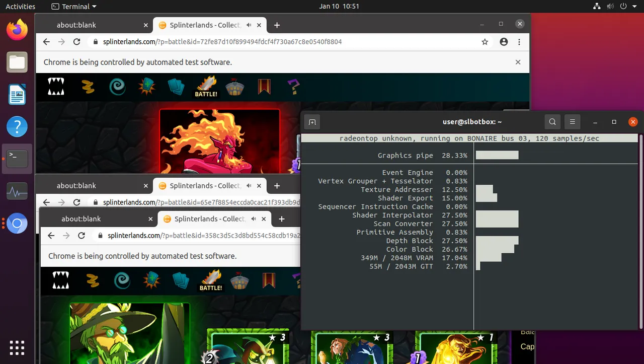Open terminal hamburger menu
The width and height of the screenshot is (644, 364).
573,122
